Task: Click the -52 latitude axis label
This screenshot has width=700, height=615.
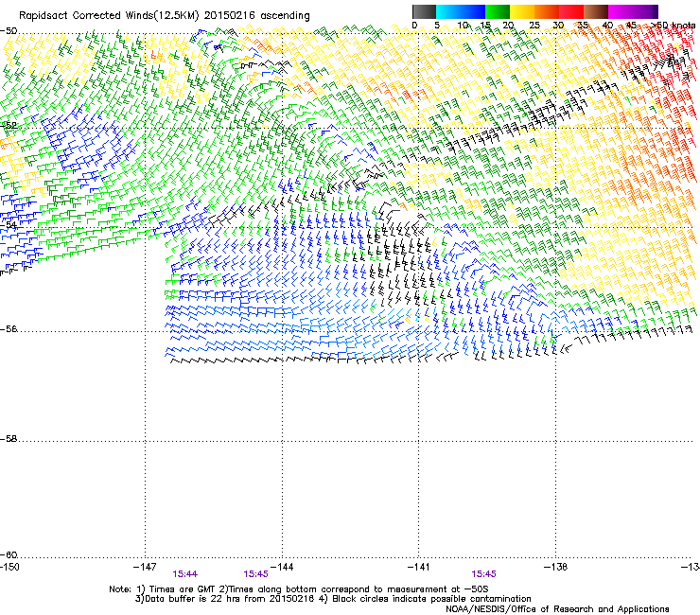Action: 9,125
